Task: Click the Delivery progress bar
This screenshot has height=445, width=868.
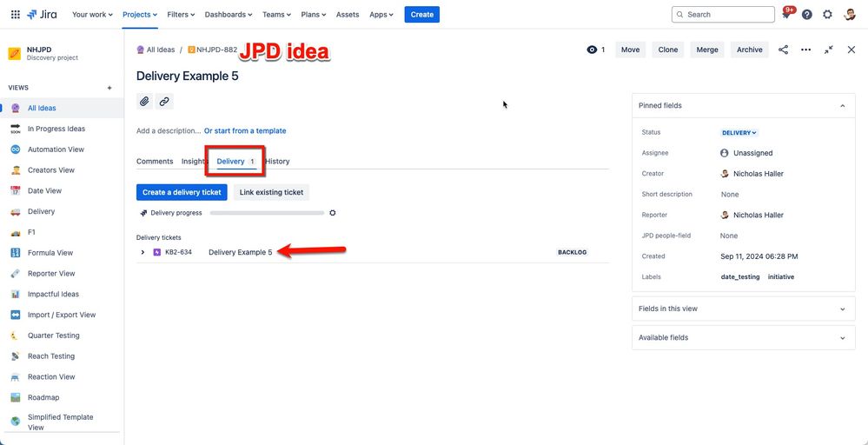Action: (x=268, y=213)
